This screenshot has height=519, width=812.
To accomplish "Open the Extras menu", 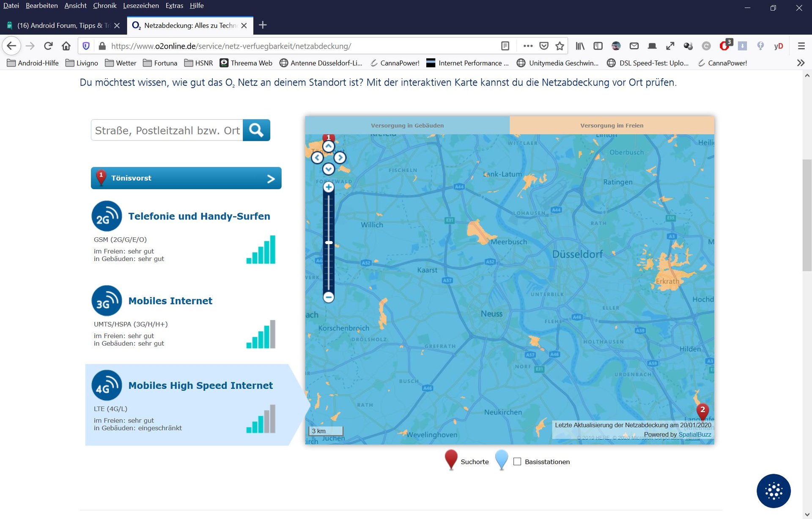I will click(x=174, y=5).
